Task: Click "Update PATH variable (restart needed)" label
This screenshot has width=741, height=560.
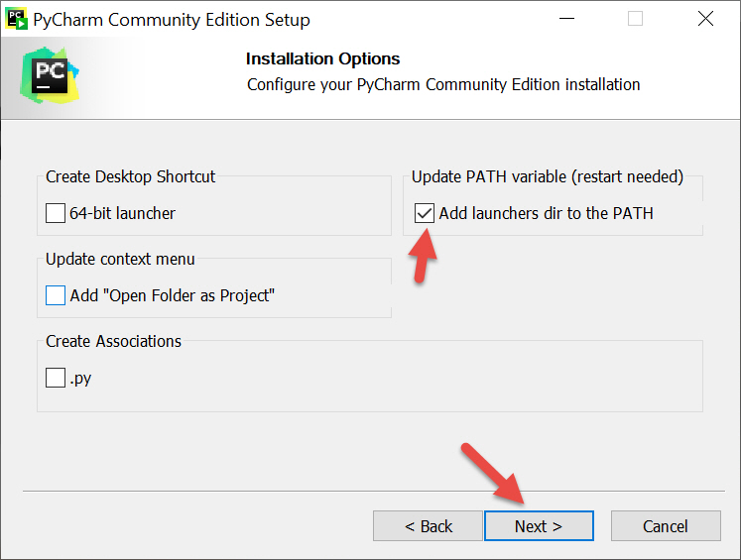Action: [548, 176]
